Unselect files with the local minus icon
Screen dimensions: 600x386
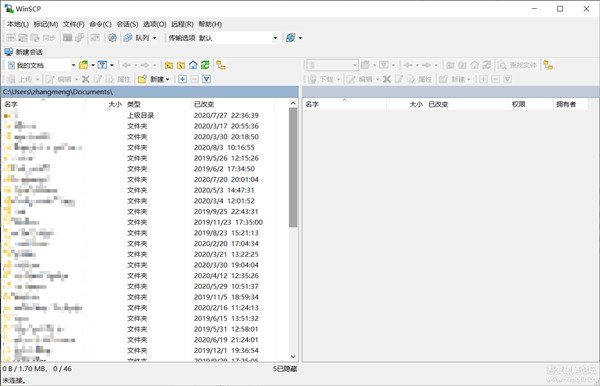coord(194,79)
